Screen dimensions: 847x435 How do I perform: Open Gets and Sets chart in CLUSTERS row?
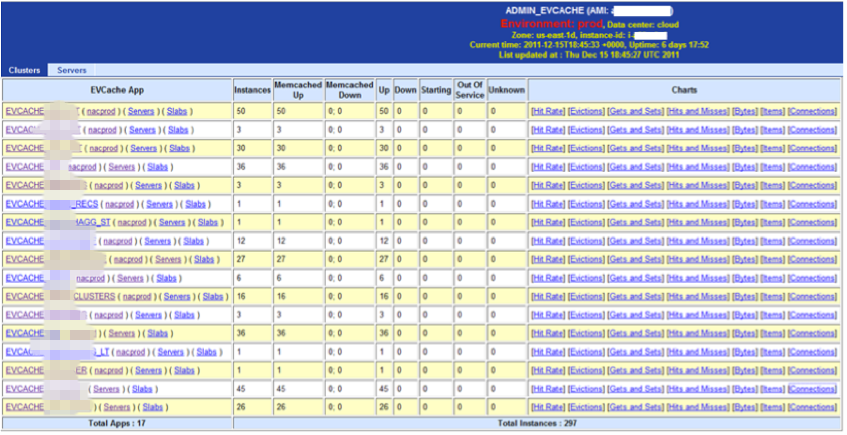tap(635, 297)
